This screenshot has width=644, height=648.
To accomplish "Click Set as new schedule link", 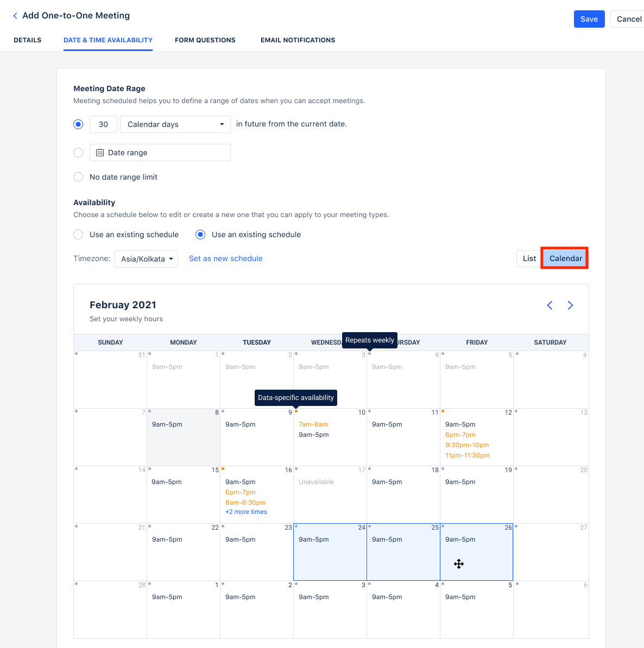I will 226,259.
